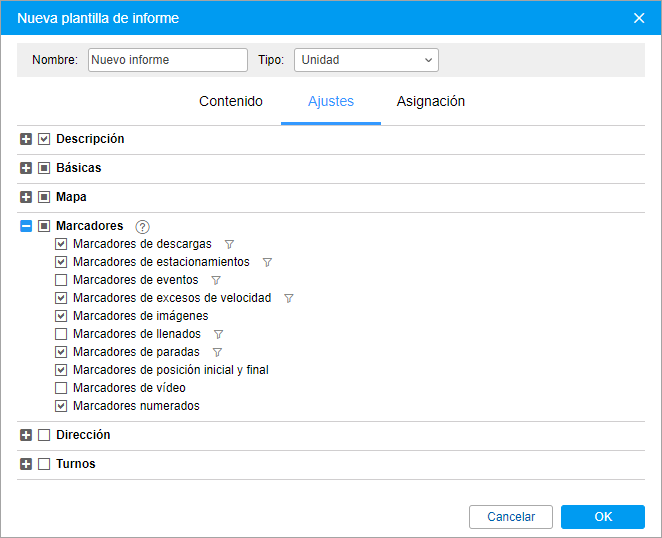Click the OK button

pos(602,517)
